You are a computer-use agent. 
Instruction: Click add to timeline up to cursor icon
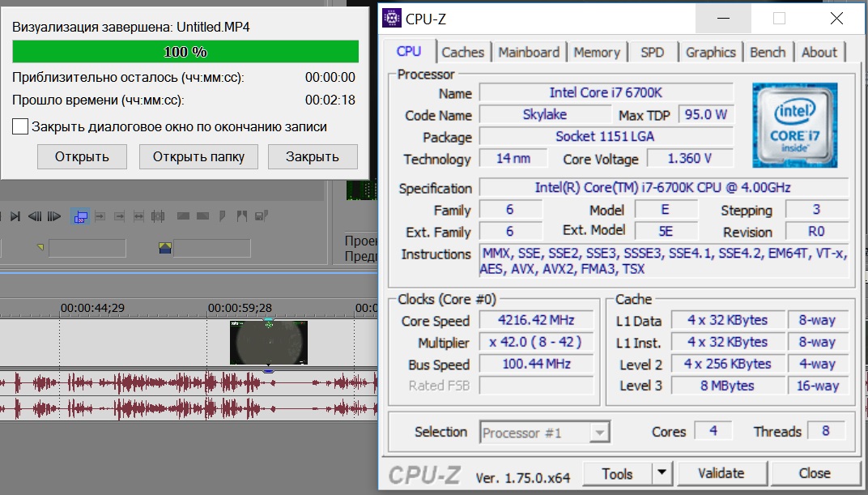point(119,216)
